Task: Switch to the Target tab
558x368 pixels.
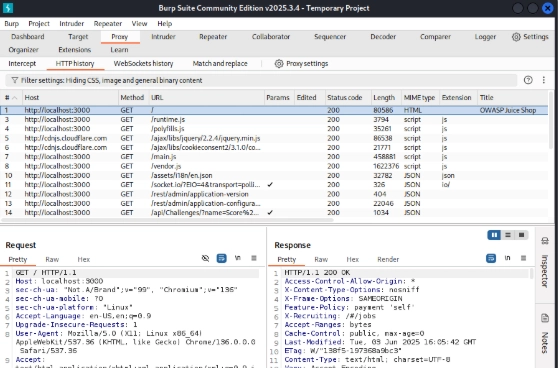Action: coord(78,37)
